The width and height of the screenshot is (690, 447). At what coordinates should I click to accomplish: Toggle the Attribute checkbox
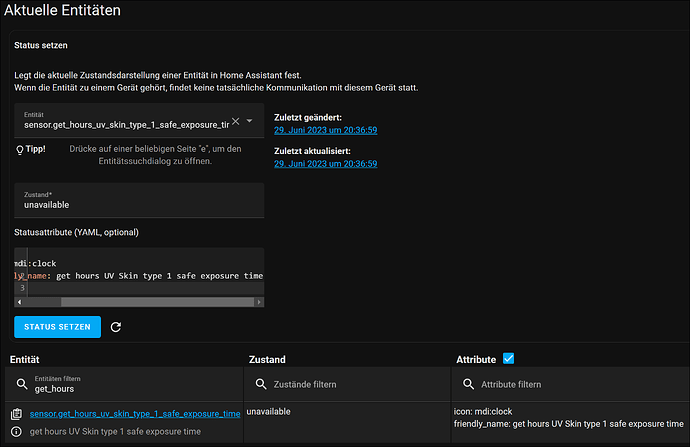(x=509, y=359)
